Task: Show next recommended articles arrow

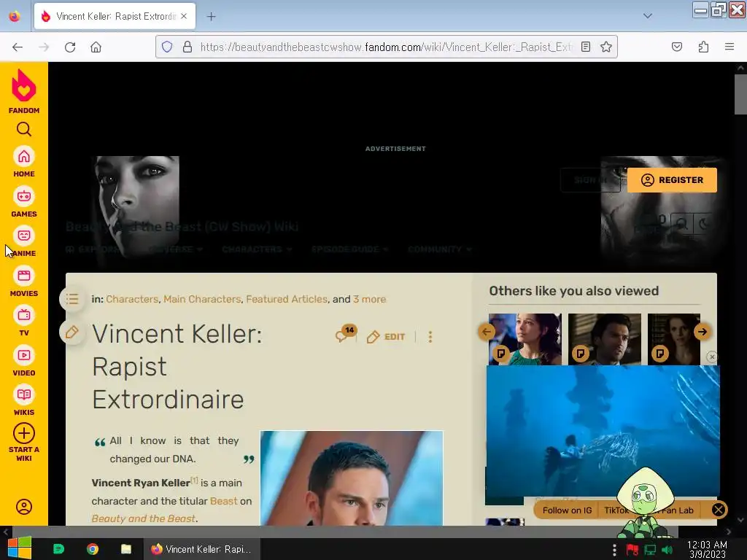Action: point(703,332)
